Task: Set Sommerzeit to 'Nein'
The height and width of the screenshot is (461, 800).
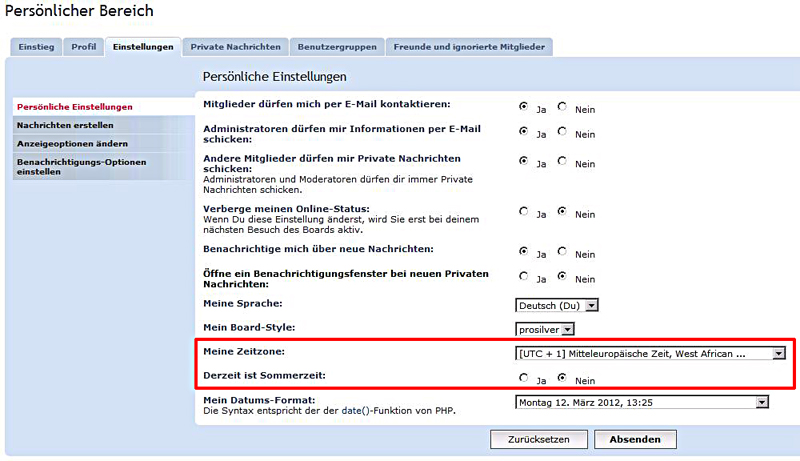Action: (x=562, y=377)
